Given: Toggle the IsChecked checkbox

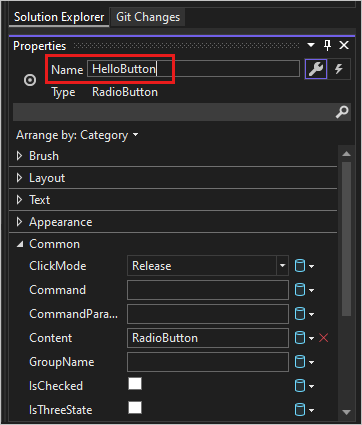Looking at the screenshot, I should click(x=135, y=384).
